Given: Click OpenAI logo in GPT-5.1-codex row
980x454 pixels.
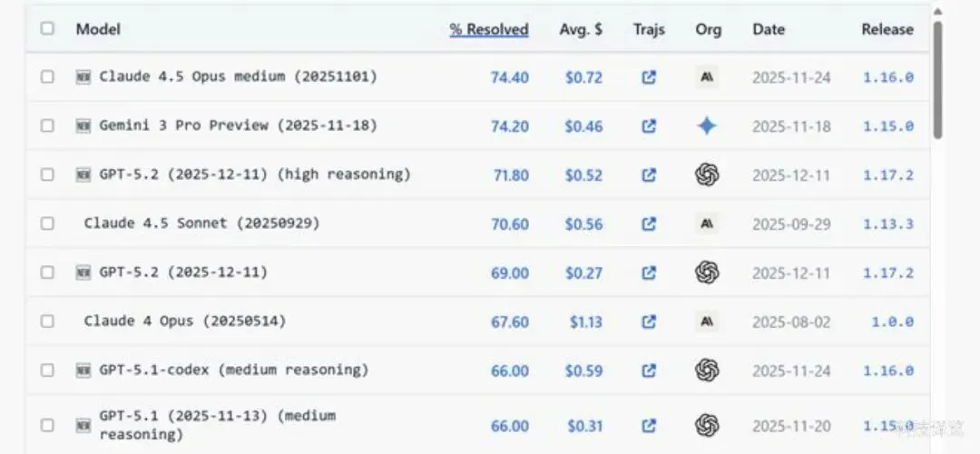Looking at the screenshot, I should click(707, 370).
